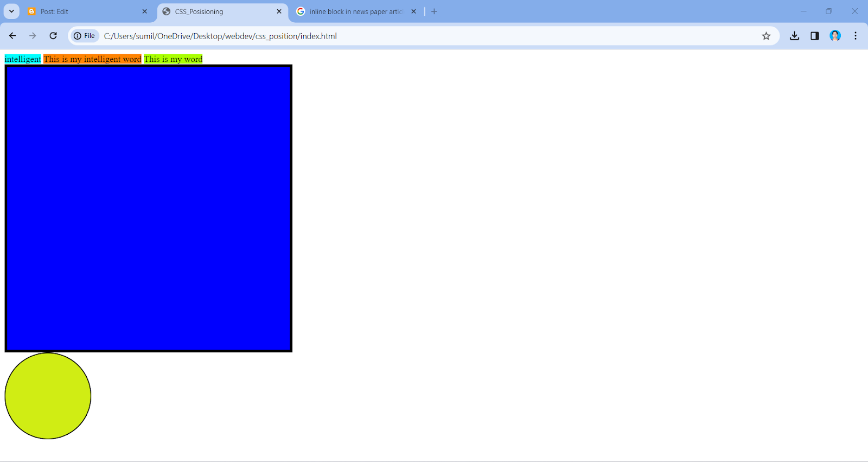The height and width of the screenshot is (462, 868).
Task: Reload the current page
Action: pos(53,36)
